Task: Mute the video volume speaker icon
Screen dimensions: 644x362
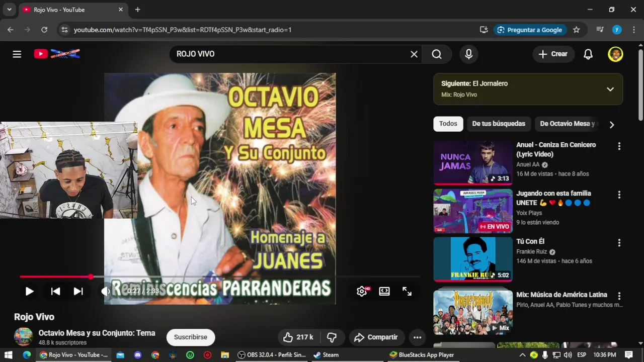Action: (105, 291)
